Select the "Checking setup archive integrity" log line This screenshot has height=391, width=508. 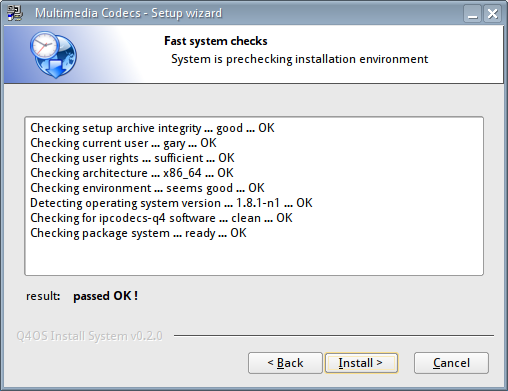pyautogui.click(x=152, y=128)
